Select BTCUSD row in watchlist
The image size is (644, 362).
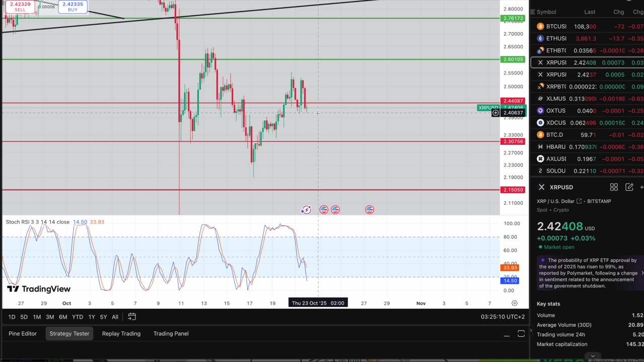pos(587,26)
